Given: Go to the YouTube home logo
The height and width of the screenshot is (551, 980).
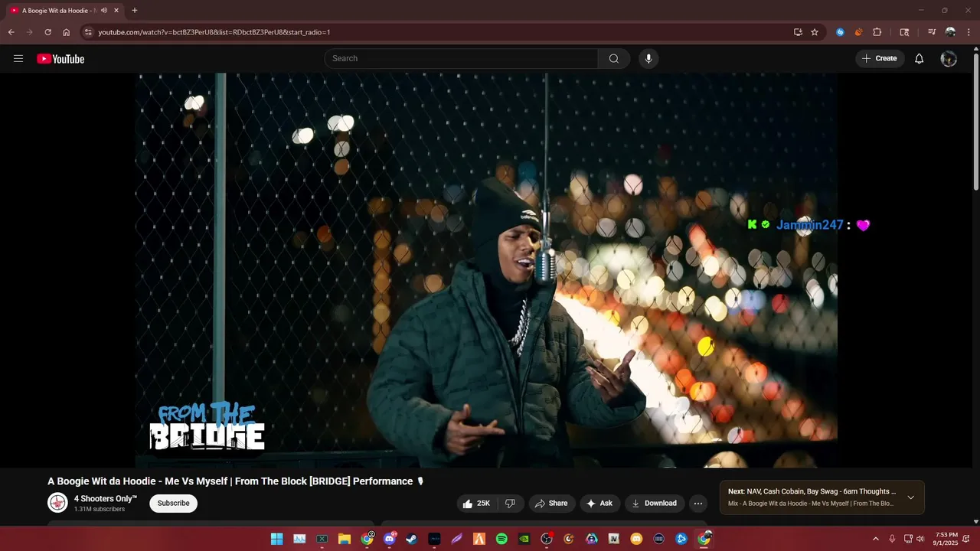Looking at the screenshot, I should tap(60, 59).
